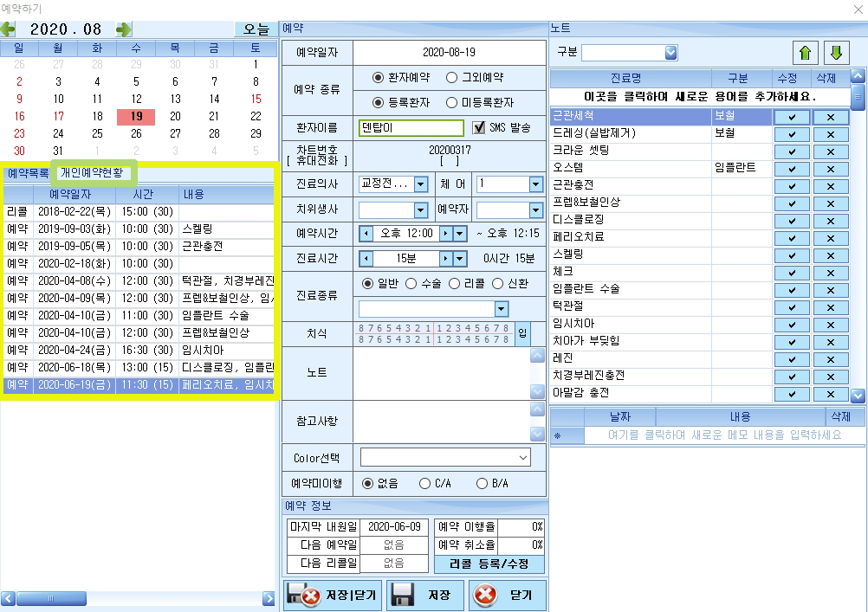Open the 진료의사 dropdown

click(421, 184)
